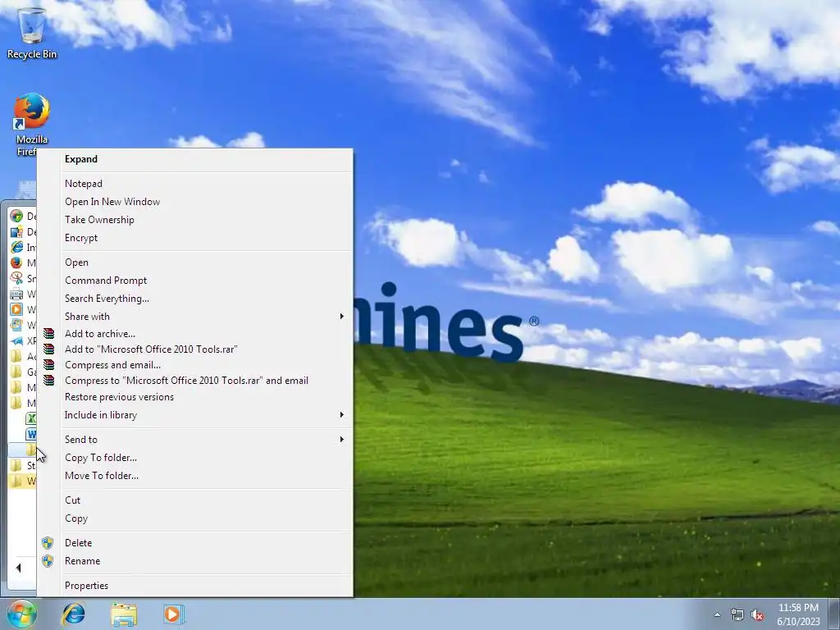Click the Add to archive... text
The height and width of the screenshot is (630, 840).
pyautogui.click(x=99, y=334)
